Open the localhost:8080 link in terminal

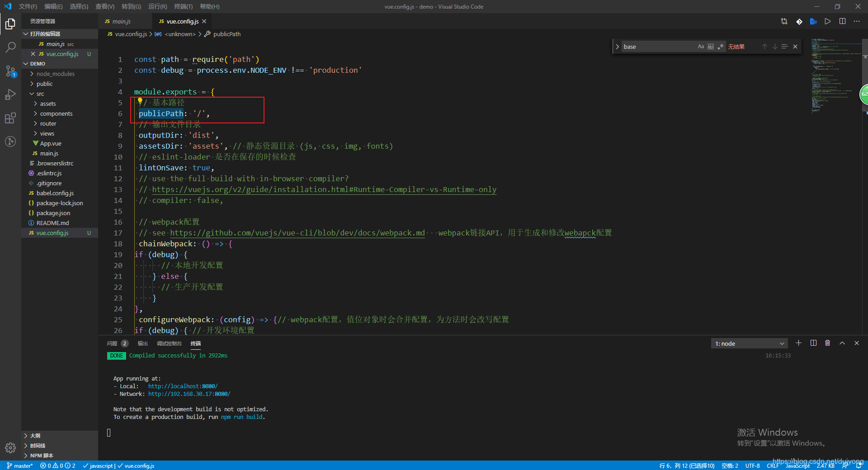[x=183, y=386]
